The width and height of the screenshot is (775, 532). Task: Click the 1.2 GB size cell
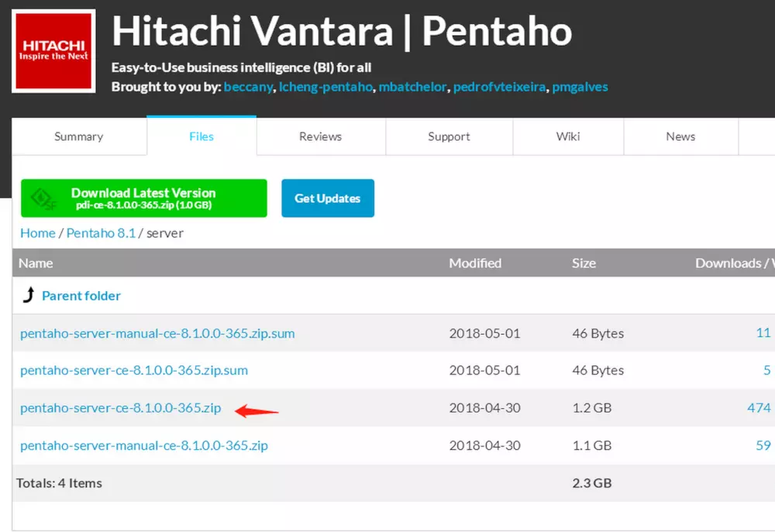click(x=592, y=408)
